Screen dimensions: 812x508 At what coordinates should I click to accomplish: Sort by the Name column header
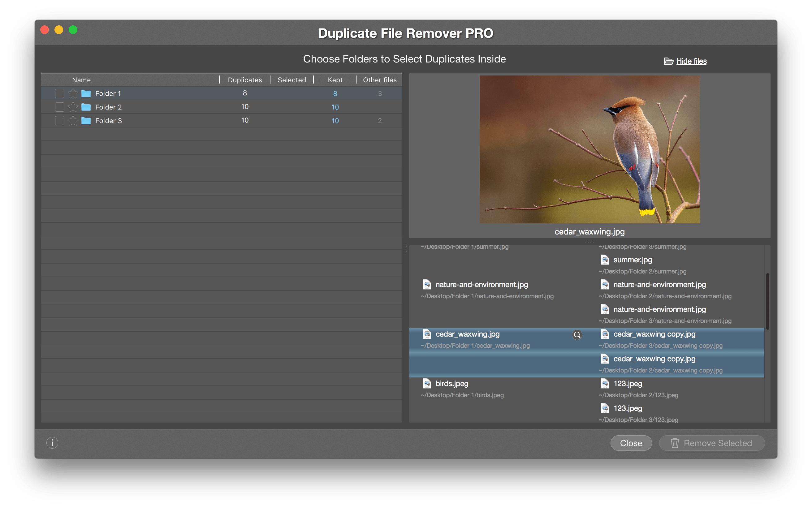tap(81, 80)
